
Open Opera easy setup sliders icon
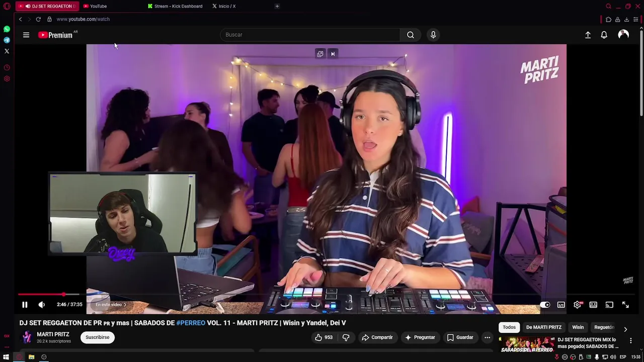635,19
